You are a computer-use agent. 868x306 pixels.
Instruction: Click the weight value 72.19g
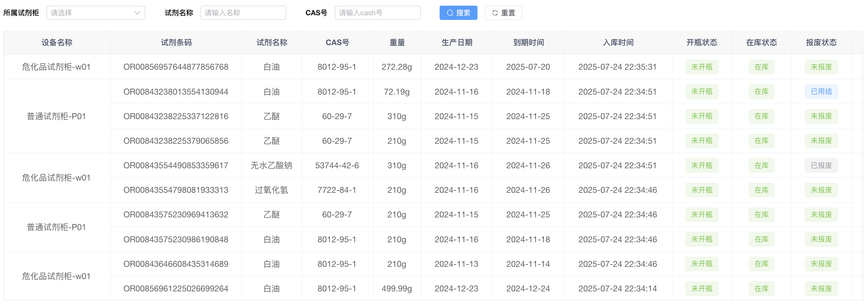click(x=397, y=92)
